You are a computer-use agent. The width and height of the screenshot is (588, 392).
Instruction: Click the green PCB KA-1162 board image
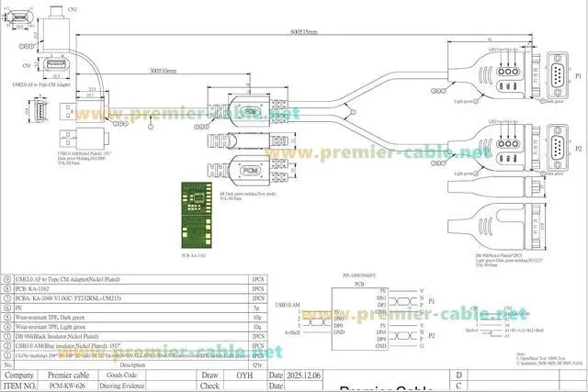click(197, 215)
